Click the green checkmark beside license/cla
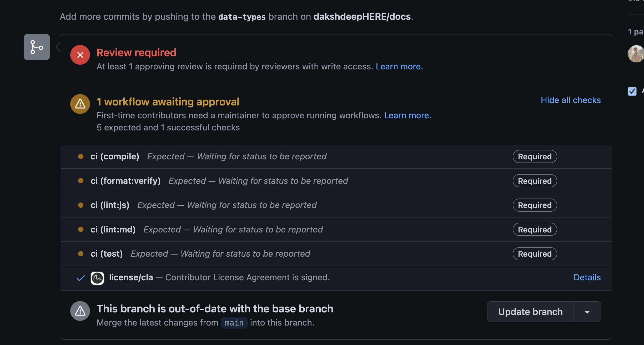The image size is (644, 345). [80, 278]
